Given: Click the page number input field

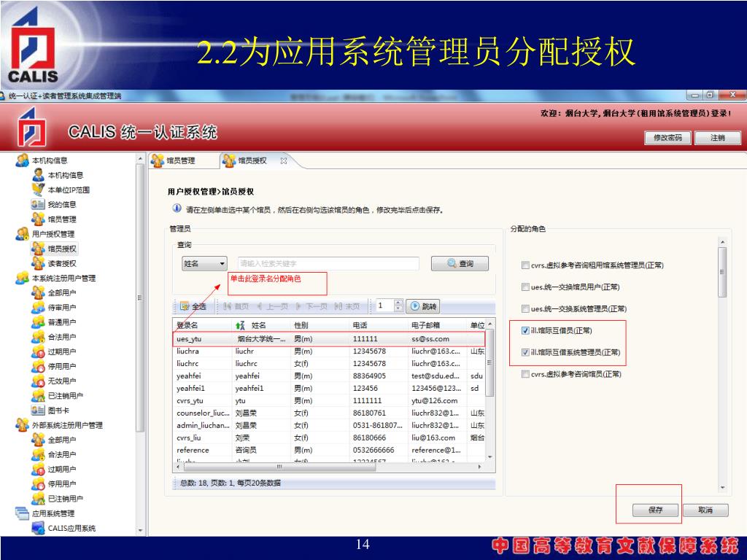Looking at the screenshot, I should point(384,306).
